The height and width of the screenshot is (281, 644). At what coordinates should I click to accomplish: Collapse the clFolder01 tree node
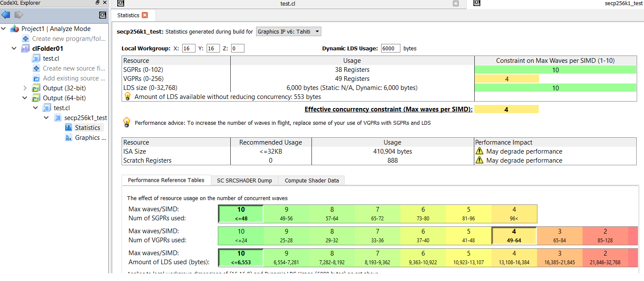[15, 49]
